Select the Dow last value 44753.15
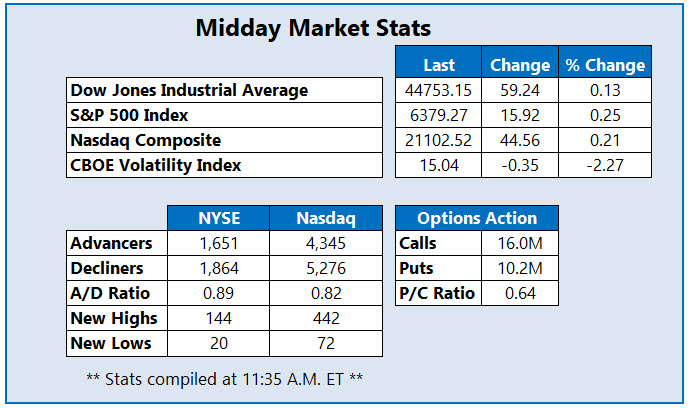The height and width of the screenshot is (408, 692). 439,90
